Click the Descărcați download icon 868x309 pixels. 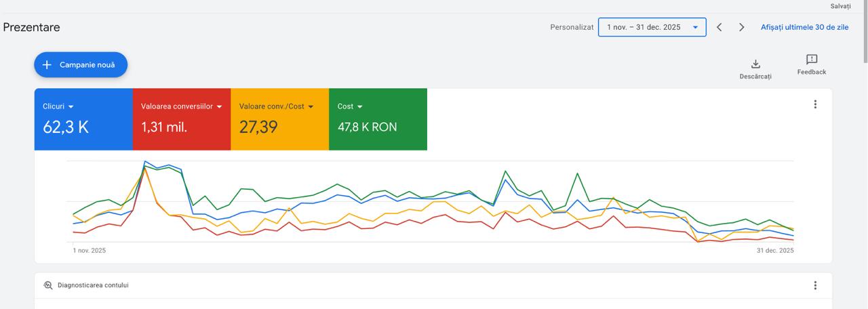click(755, 64)
